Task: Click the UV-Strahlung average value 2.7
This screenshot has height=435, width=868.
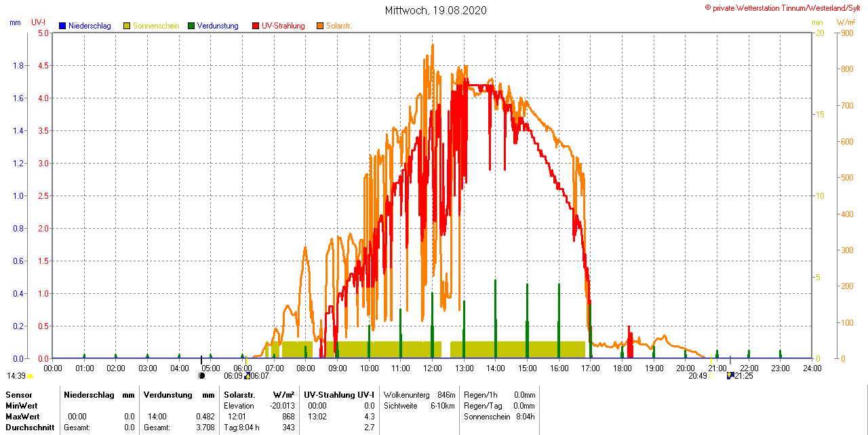Action: (369, 428)
